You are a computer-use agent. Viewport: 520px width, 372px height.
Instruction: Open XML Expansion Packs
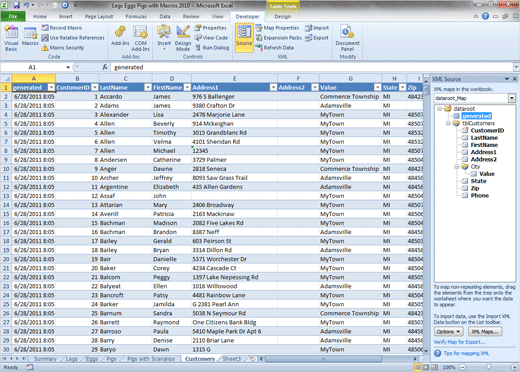(x=279, y=38)
